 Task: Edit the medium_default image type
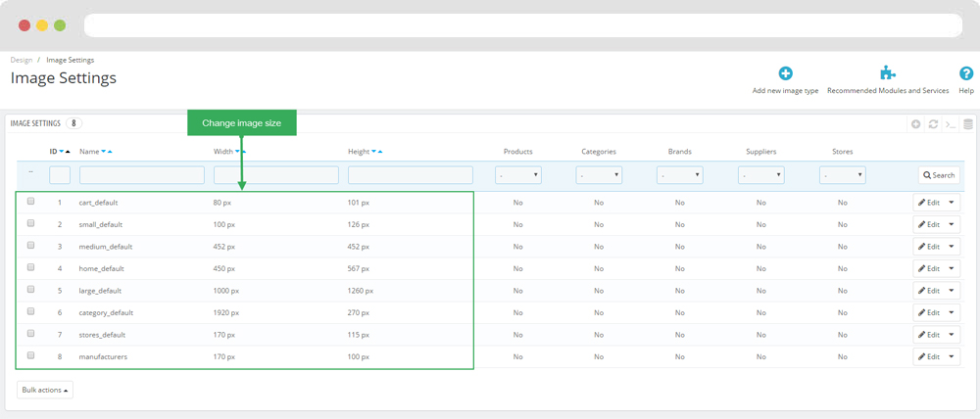click(928, 247)
